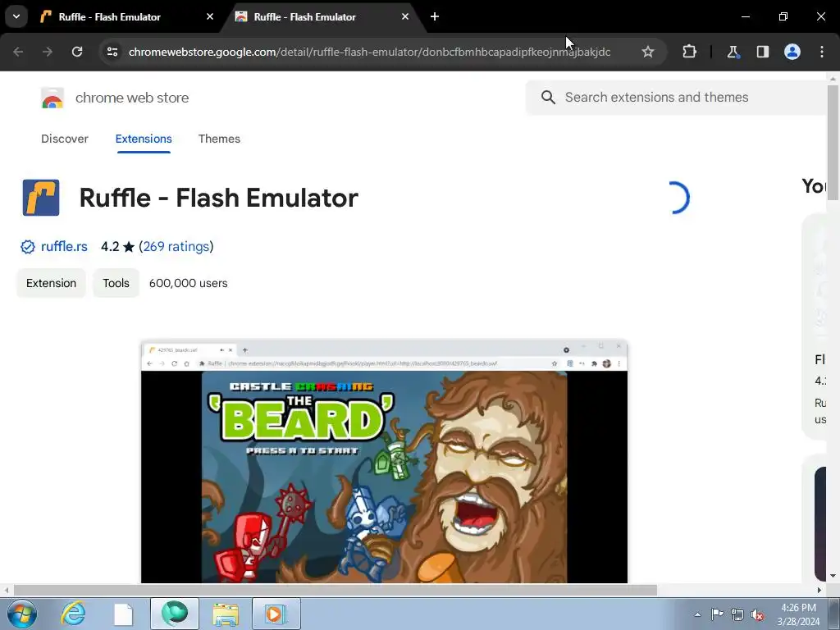840x630 pixels.
Task: Switch to the first Ruffle - Flash Emulator tab
Action: click(x=109, y=17)
